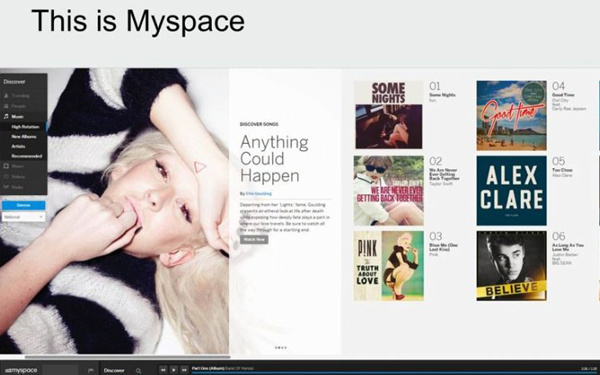This screenshot has height=375, width=600.
Task: Open the Good Time album cover
Action: pos(512,115)
